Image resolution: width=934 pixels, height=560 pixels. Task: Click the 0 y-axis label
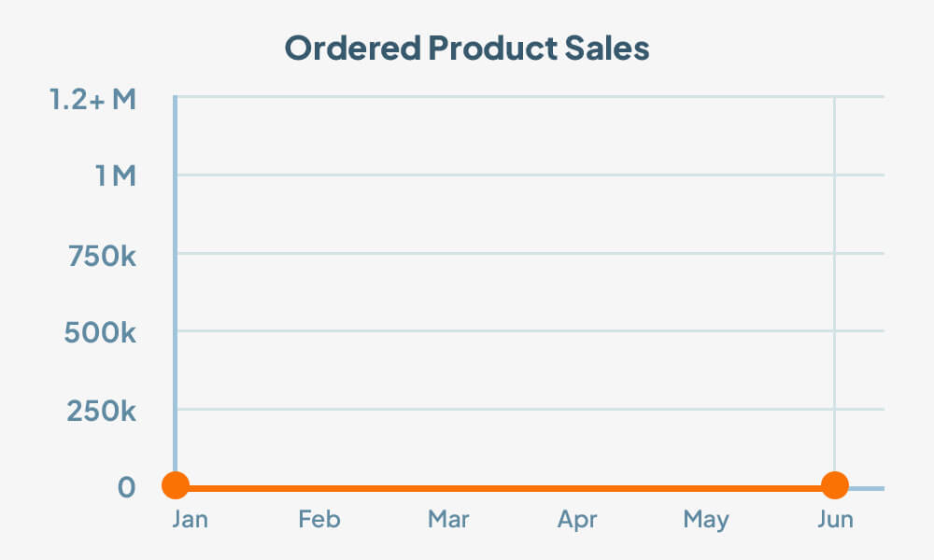pyautogui.click(x=126, y=487)
